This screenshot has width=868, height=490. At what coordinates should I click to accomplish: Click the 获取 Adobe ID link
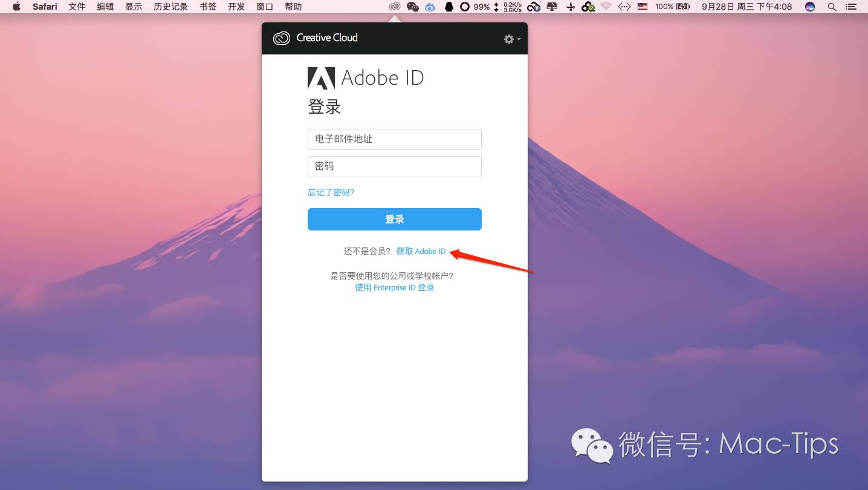pyautogui.click(x=421, y=251)
